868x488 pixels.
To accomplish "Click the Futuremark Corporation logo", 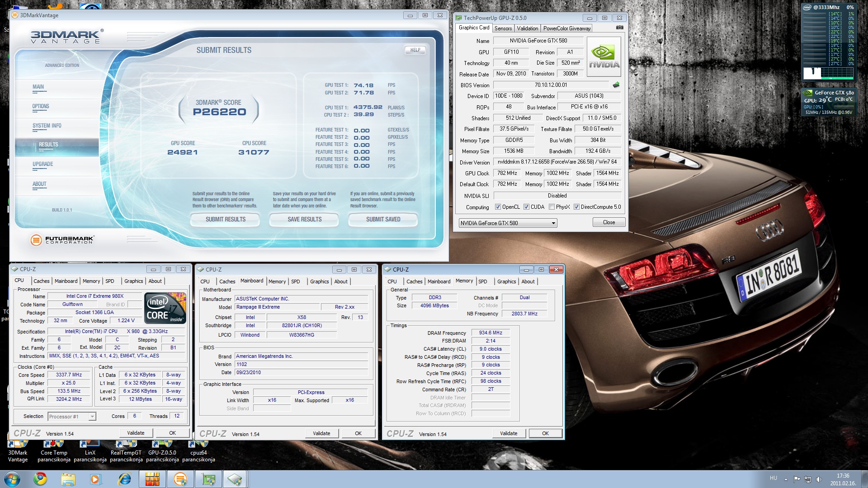I will pyautogui.click(x=62, y=240).
